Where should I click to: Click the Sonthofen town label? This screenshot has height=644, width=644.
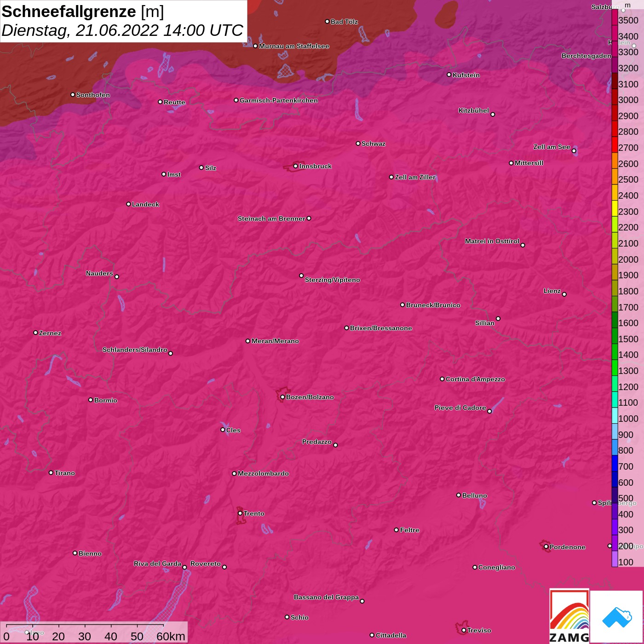[93, 95]
